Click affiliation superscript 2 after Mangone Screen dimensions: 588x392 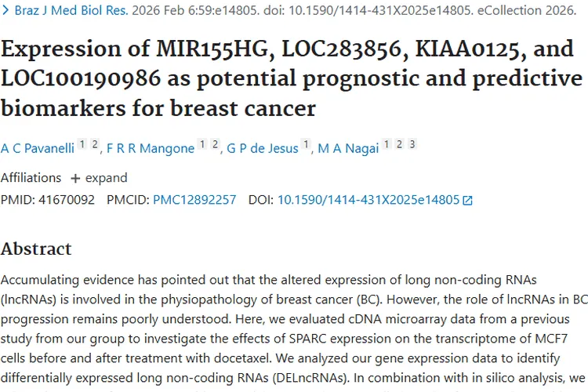click(215, 145)
